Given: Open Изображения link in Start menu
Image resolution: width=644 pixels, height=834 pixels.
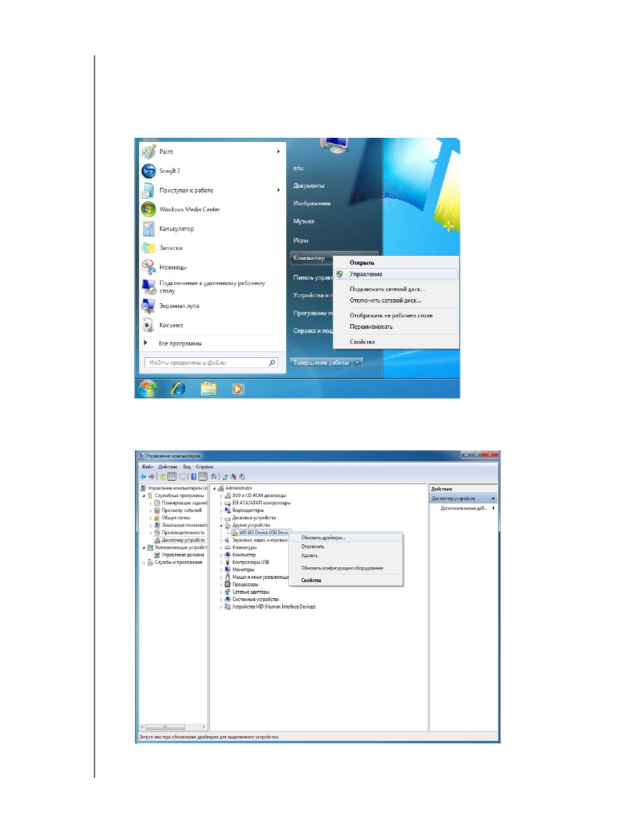Looking at the screenshot, I should 312,203.
